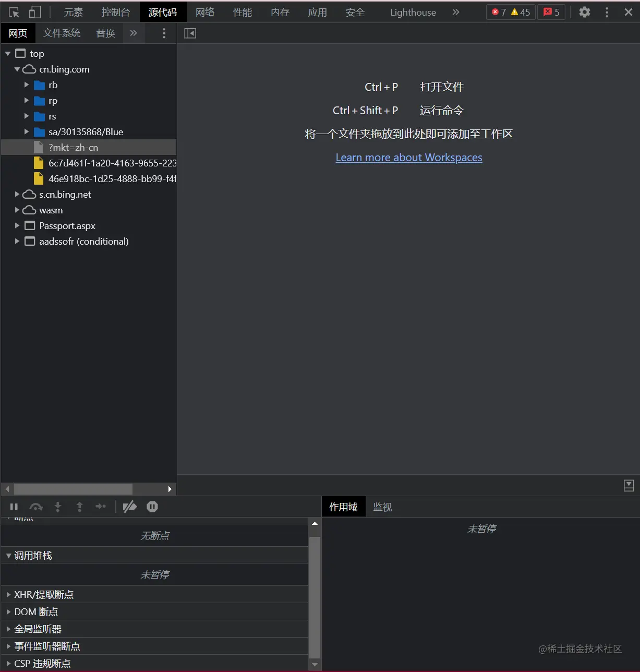The width and height of the screenshot is (640, 672).
Task: Switch to the 监视 tab
Action: 382,507
